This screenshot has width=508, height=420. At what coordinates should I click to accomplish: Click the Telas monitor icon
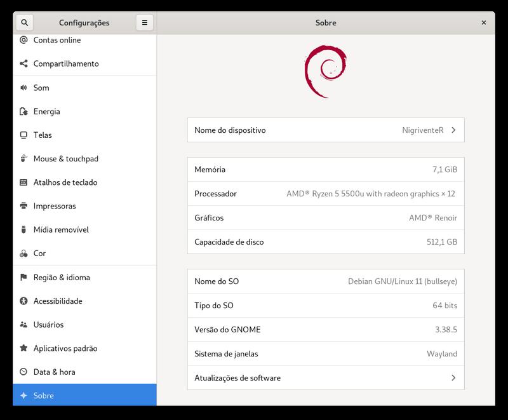pos(23,135)
